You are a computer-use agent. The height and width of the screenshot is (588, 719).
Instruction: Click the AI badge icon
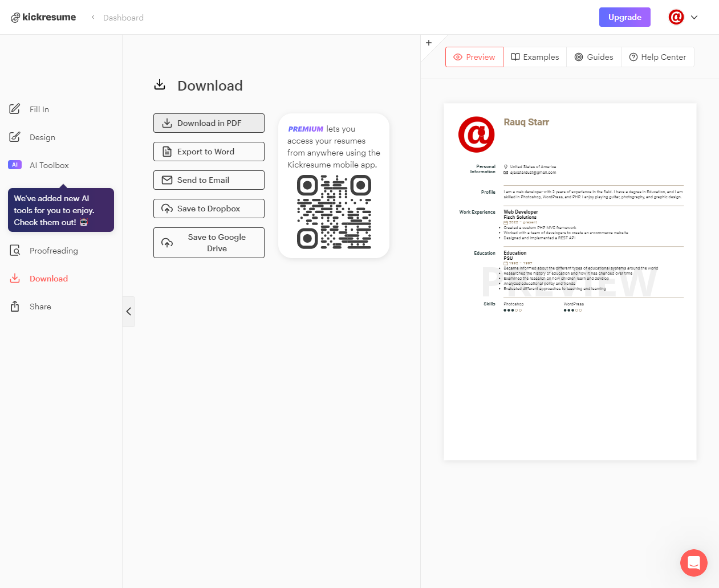tap(15, 165)
